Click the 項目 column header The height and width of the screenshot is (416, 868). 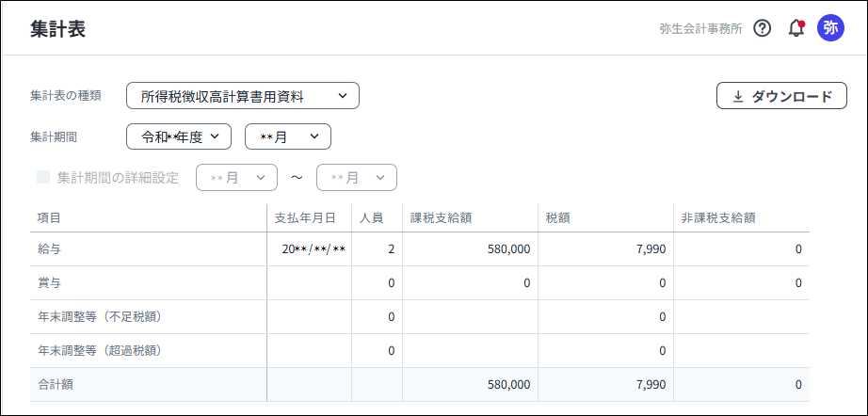(49, 217)
